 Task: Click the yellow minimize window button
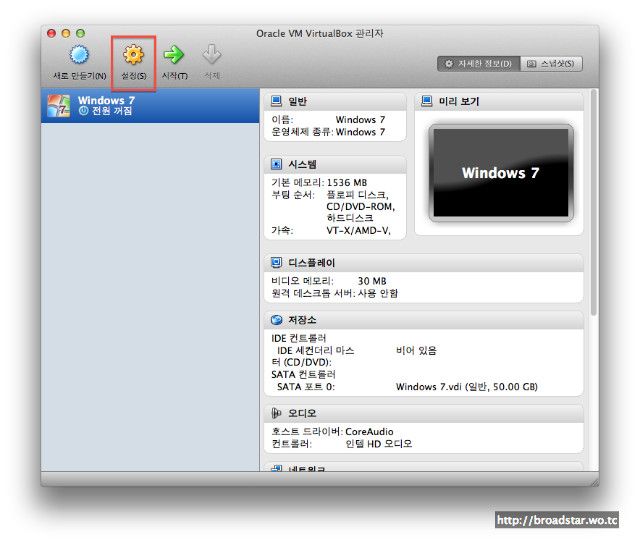66,33
